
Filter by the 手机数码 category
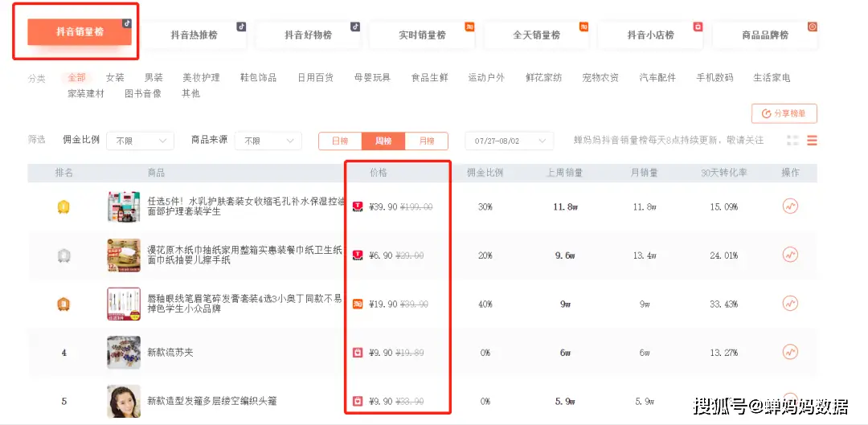pyautogui.click(x=714, y=77)
